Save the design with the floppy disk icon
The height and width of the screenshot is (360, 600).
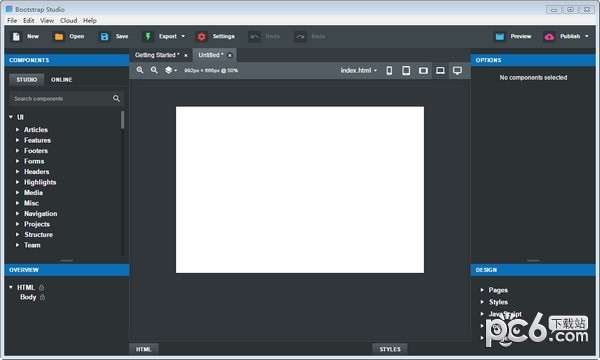[x=104, y=36]
